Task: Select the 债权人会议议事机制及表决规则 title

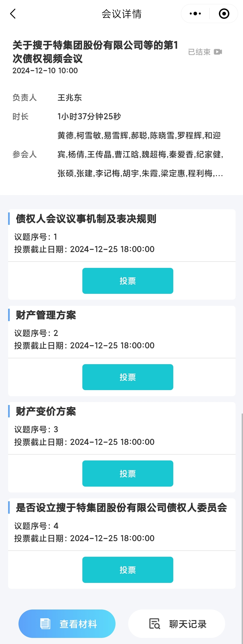Action: click(86, 219)
